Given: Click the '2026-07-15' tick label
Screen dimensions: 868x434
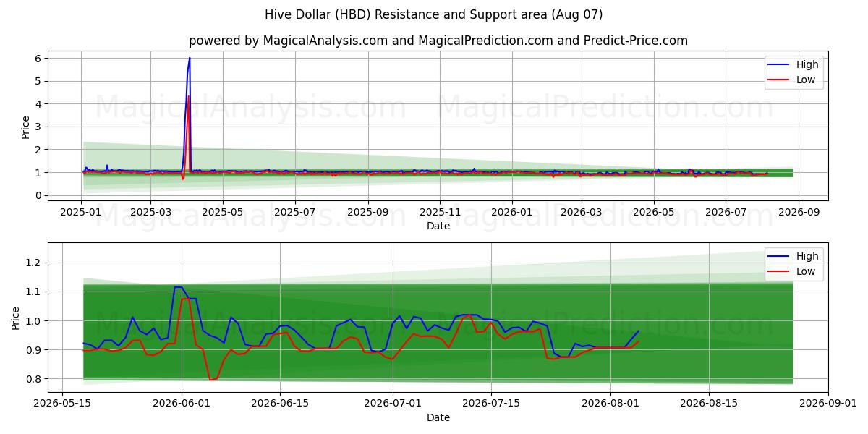Looking at the screenshot, I should [x=491, y=403].
